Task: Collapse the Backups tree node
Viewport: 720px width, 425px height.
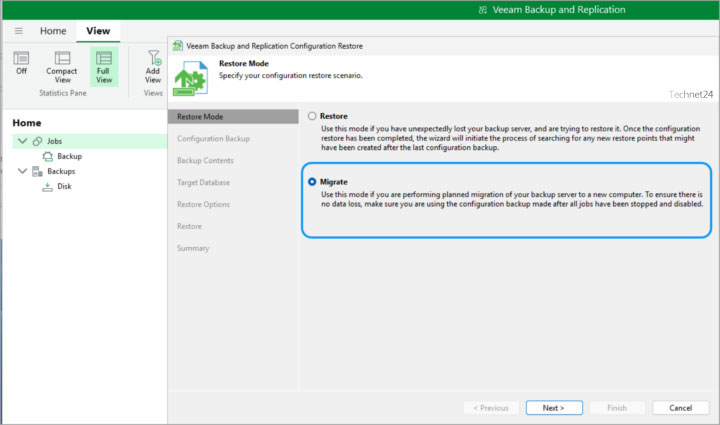Action: coord(22,171)
